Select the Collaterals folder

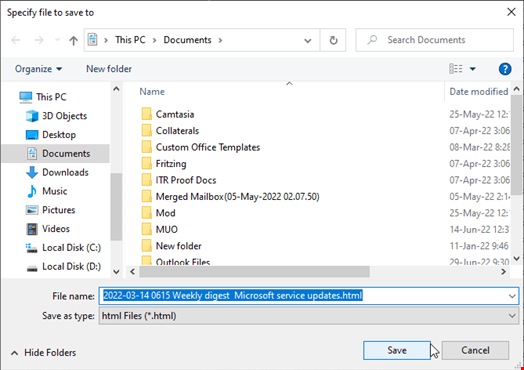[x=177, y=131]
